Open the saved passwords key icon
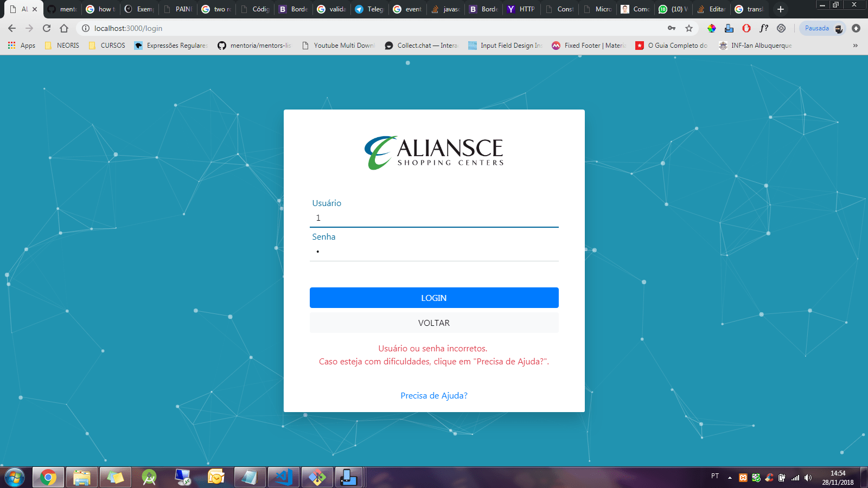Viewport: 868px width, 488px height. tap(672, 28)
